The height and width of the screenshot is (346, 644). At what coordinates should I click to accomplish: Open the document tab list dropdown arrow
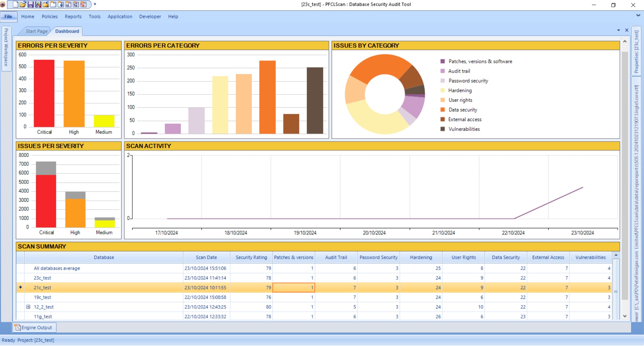click(618, 30)
